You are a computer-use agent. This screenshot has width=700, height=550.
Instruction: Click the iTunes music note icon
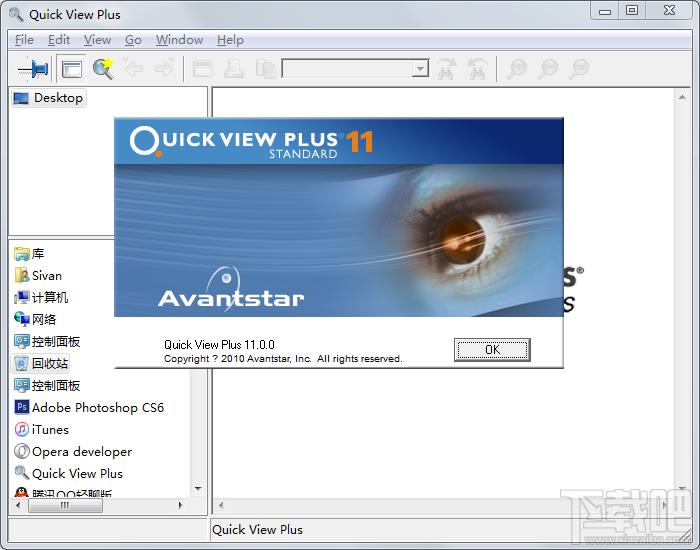[21, 429]
